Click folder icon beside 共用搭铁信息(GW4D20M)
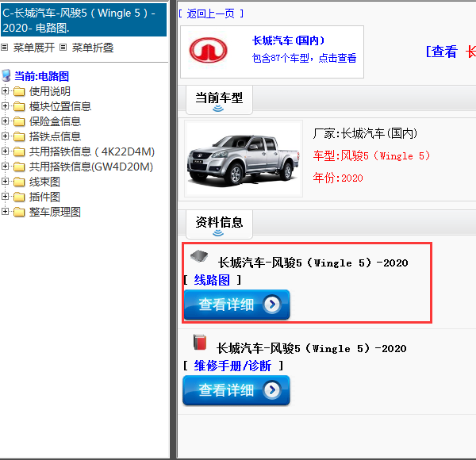The height and width of the screenshot is (460, 476). [x=19, y=167]
